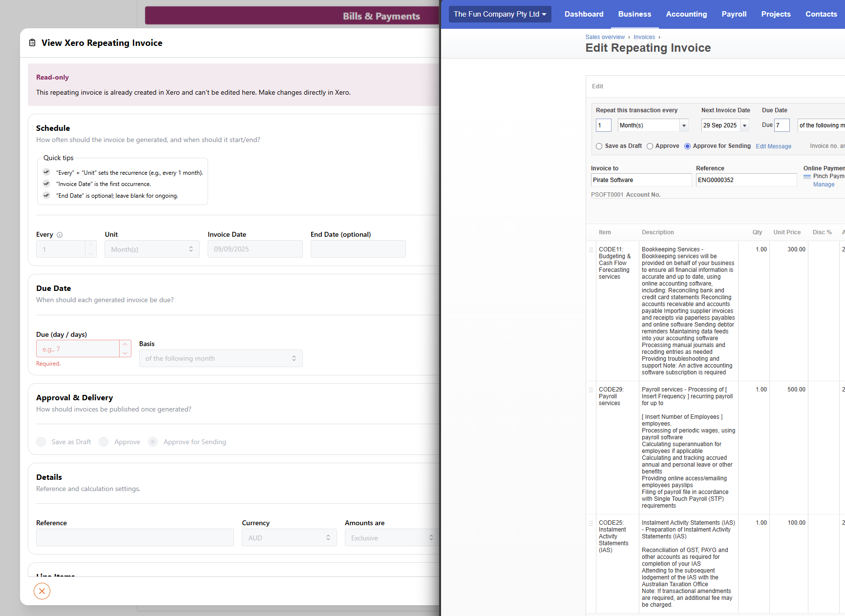Viewport: 845px width, 616px height.
Task: Click the drag handle of the CODE29 line item
Action: (x=591, y=390)
